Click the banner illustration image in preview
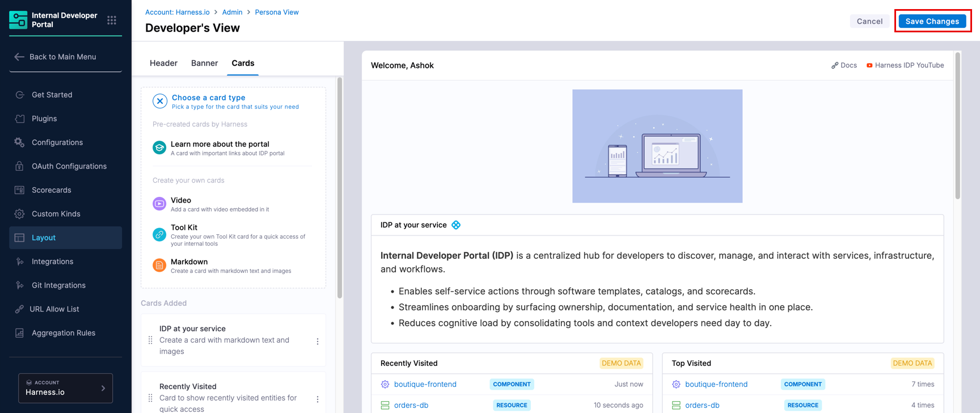The height and width of the screenshot is (413, 980). click(x=657, y=146)
